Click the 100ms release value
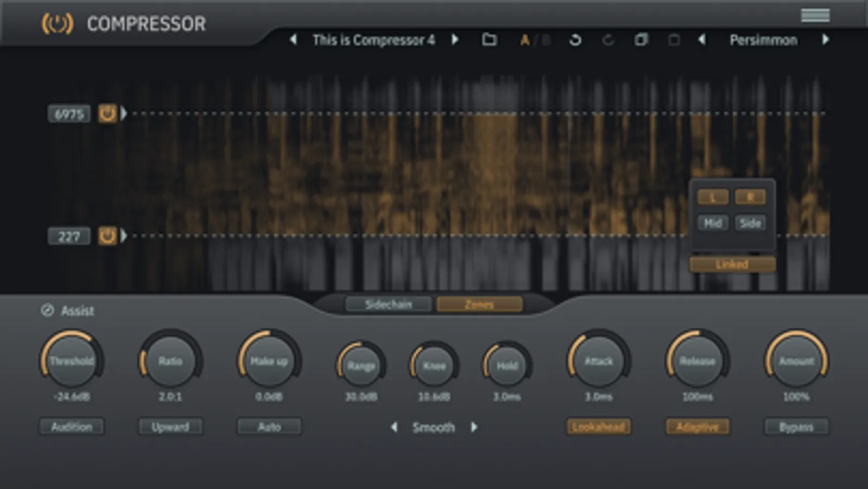 click(x=698, y=397)
